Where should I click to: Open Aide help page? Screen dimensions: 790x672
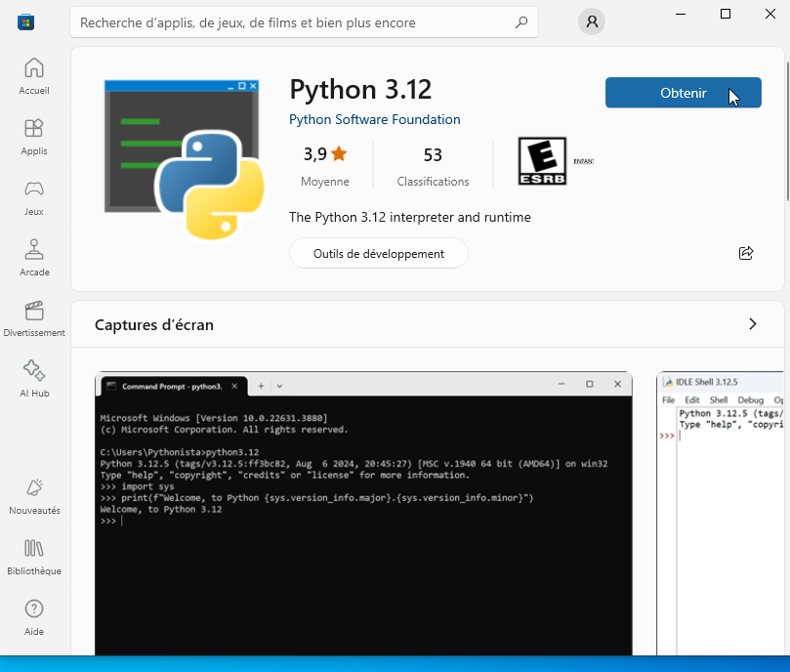34,617
